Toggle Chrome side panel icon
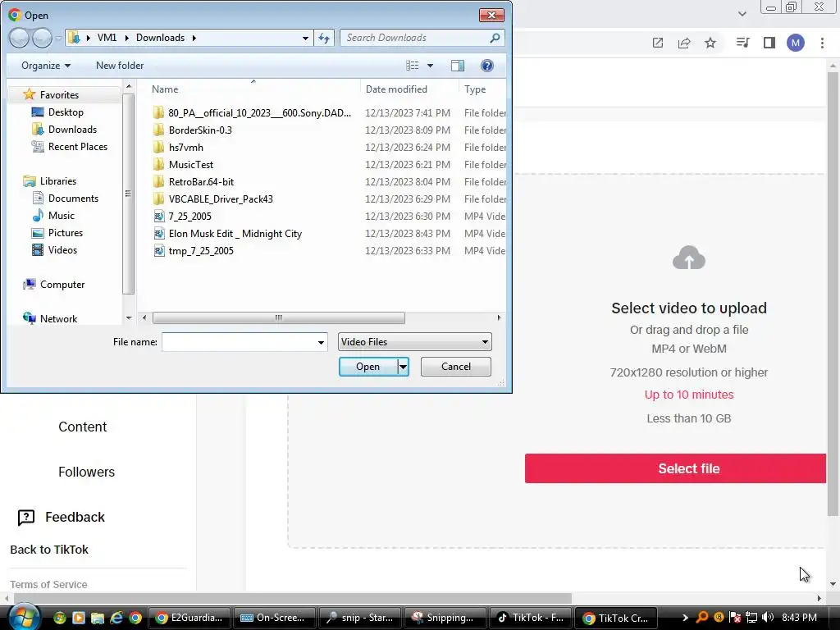This screenshot has height=630, width=840. point(769,43)
